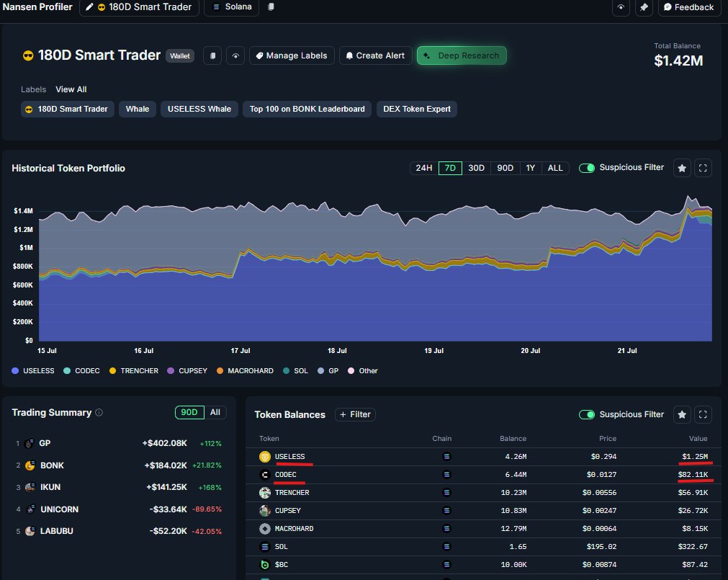Viewport: 728px width, 580px height.
Task: Click MACROHARD token icon in balances table
Action: (x=265, y=529)
